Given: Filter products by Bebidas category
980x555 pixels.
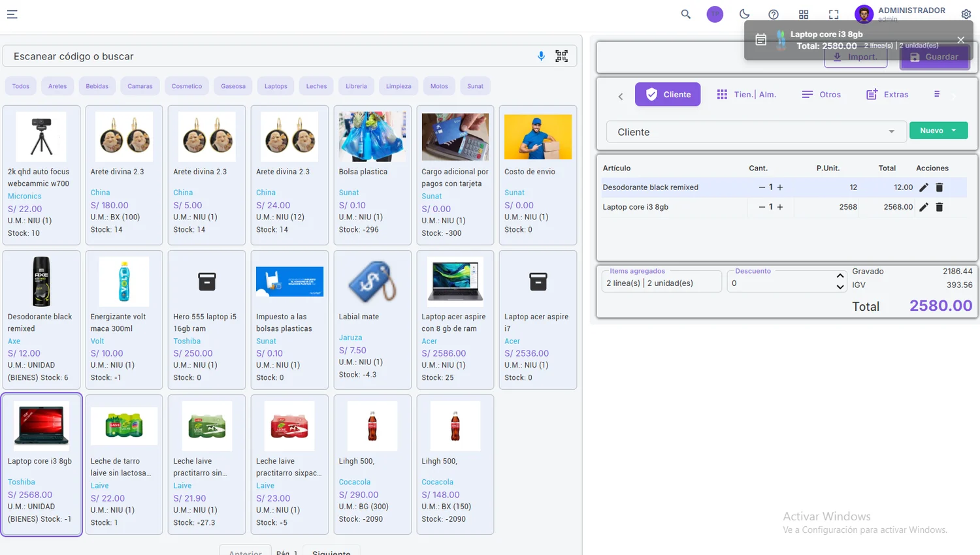Looking at the screenshot, I should 97,86.
